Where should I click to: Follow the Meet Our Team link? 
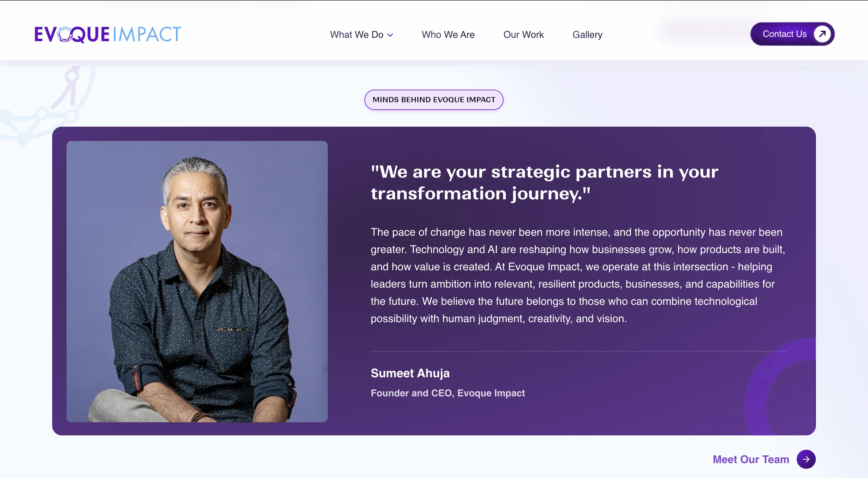(x=751, y=459)
